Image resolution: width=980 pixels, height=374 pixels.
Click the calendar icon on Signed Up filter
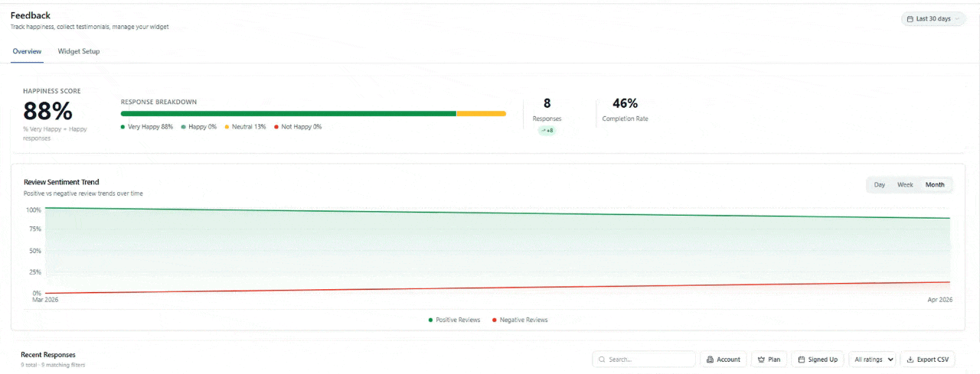point(802,359)
